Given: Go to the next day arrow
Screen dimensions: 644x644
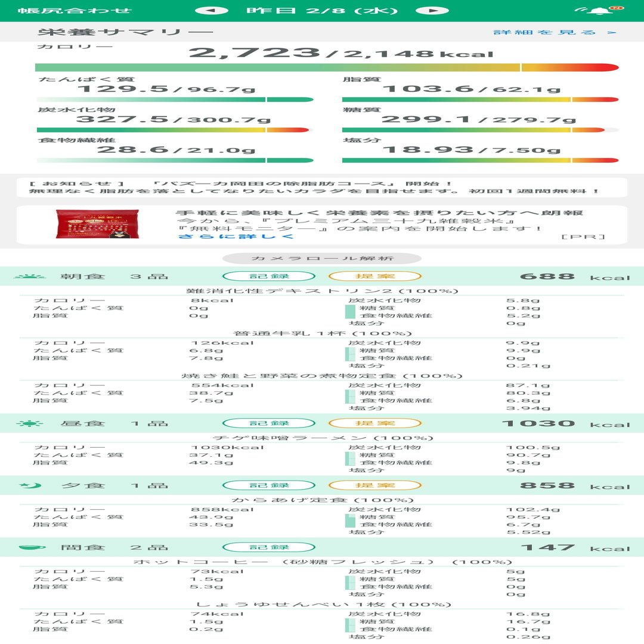Looking at the screenshot, I should pyautogui.click(x=432, y=11).
